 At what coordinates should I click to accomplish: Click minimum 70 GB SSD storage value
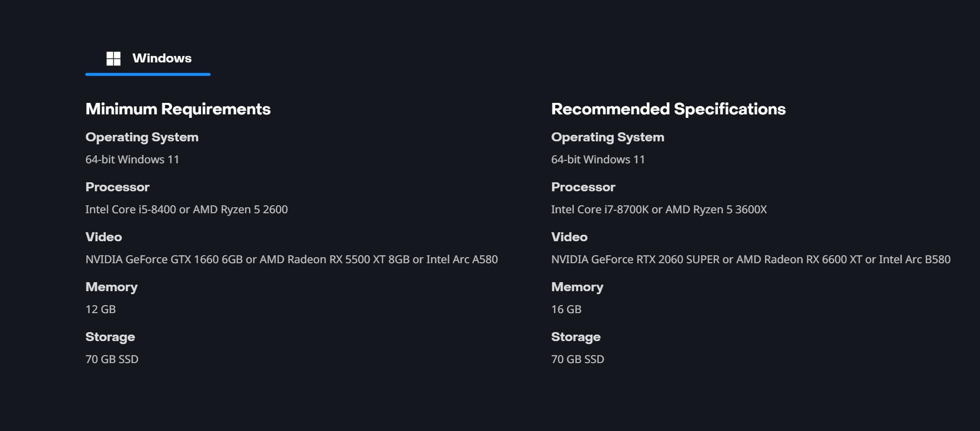[112, 359]
